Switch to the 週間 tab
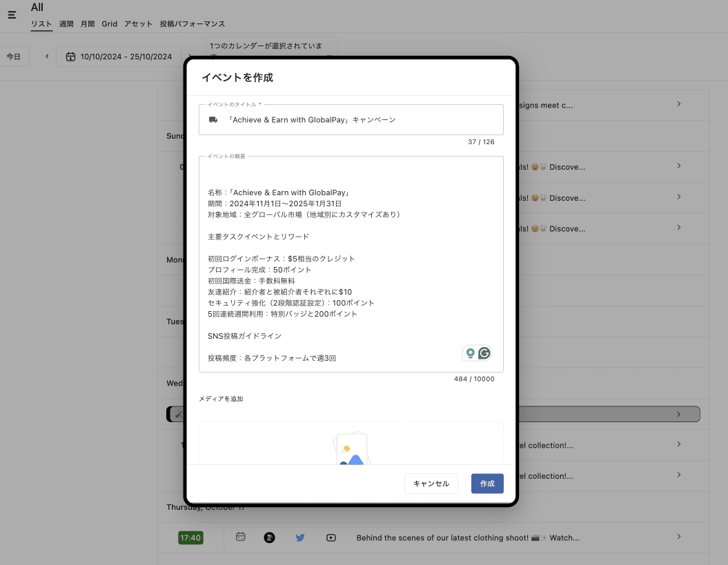This screenshot has width=728, height=565. 66,24
